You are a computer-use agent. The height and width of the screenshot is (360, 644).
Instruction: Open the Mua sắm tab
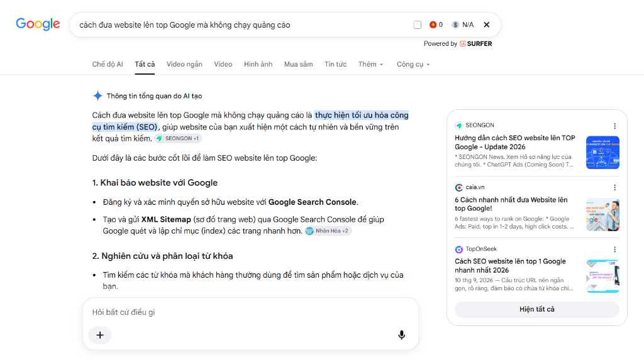(x=298, y=64)
